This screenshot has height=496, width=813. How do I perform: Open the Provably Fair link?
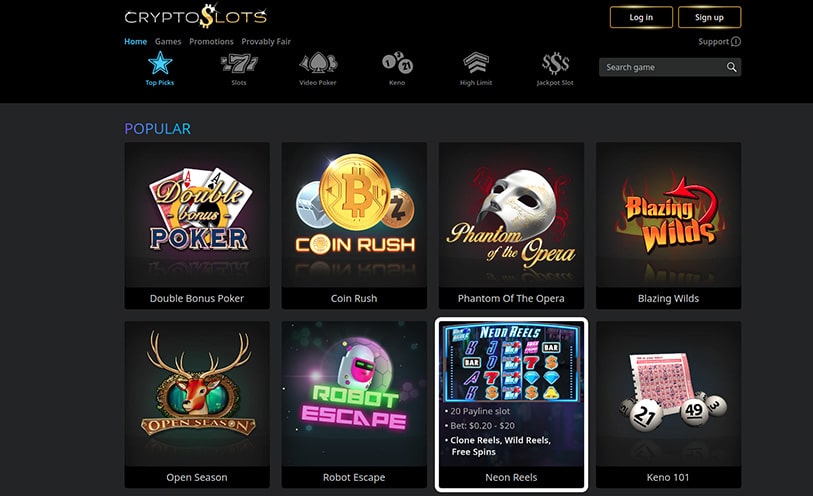pyautogui.click(x=266, y=41)
